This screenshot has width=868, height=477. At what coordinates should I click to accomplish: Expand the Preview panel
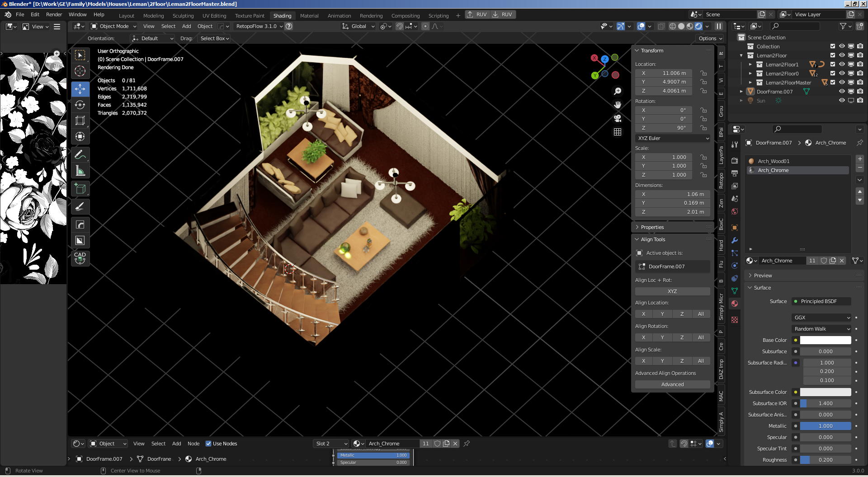coord(763,276)
